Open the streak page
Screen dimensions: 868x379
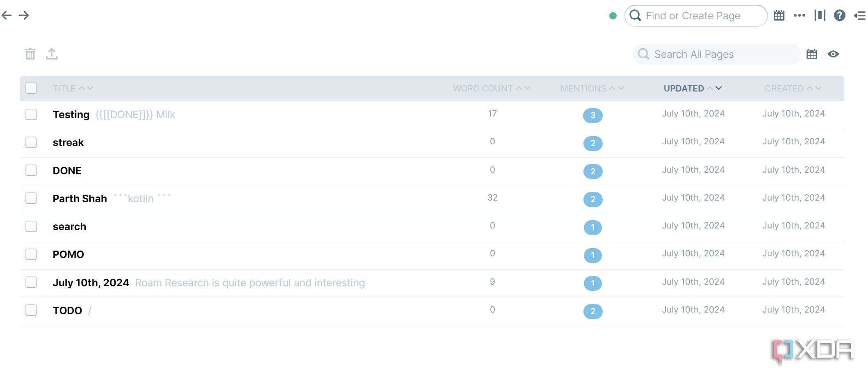coord(68,142)
